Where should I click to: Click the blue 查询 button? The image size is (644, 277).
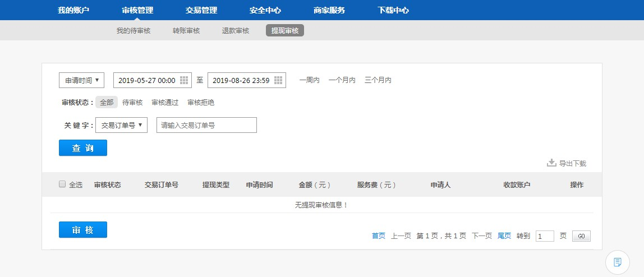point(83,148)
